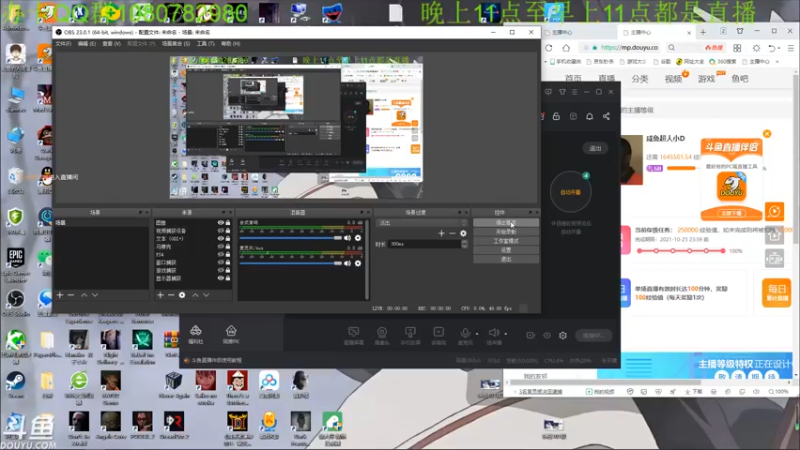Remove scene transition with minus icon
This screenshot has height=450, width=800.
[452, 233]
